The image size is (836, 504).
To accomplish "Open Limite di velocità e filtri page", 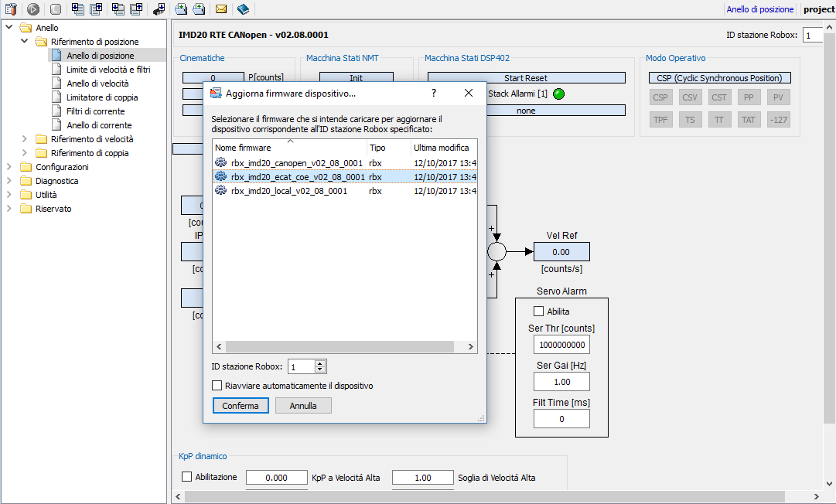I will click(x=108, y=70).
